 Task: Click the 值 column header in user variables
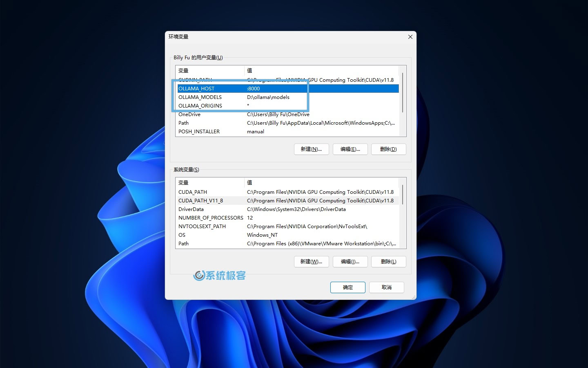click(321, 70)
